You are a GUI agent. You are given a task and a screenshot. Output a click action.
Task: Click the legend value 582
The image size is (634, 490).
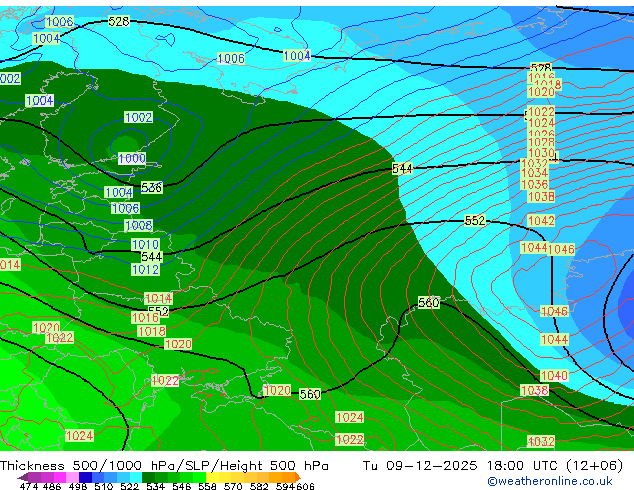point(259,486)
